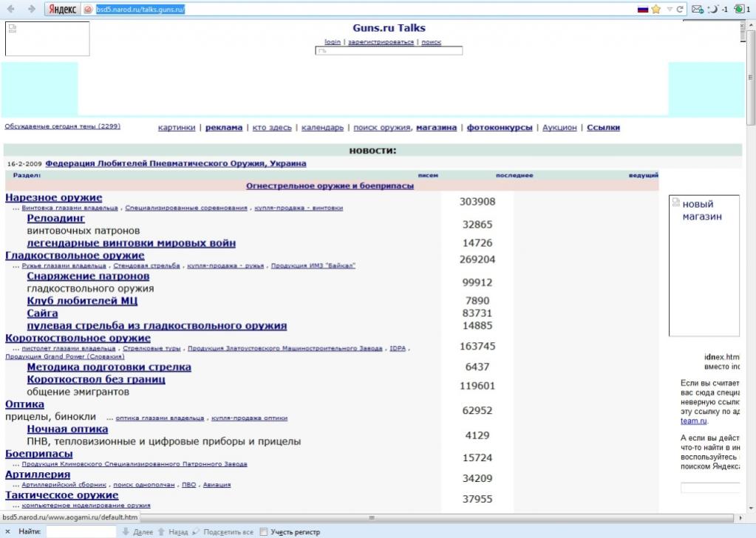Click the 'login' link
Viewport: 756px width, 538px height.
[333, 42]
